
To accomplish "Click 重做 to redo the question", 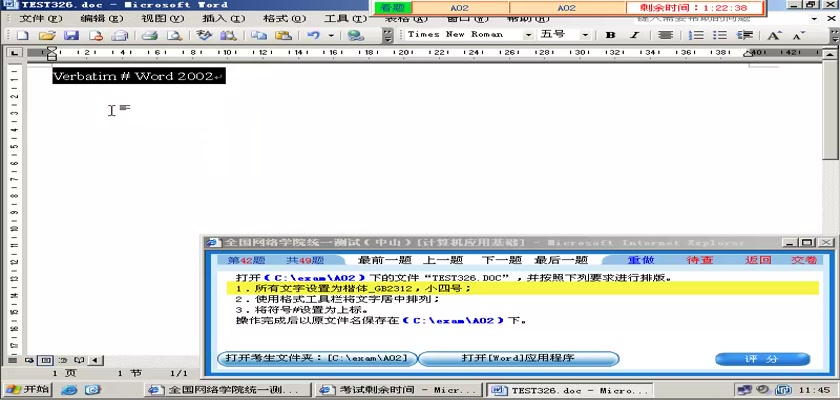I will click(641, 260).
